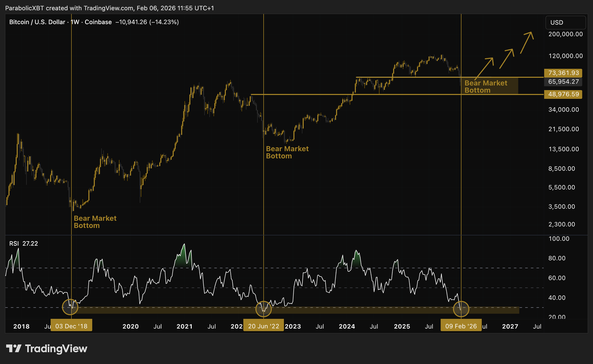Click the RSI circle above 20 Jun '22
593x364 pixels.
(x=264, y=310)
